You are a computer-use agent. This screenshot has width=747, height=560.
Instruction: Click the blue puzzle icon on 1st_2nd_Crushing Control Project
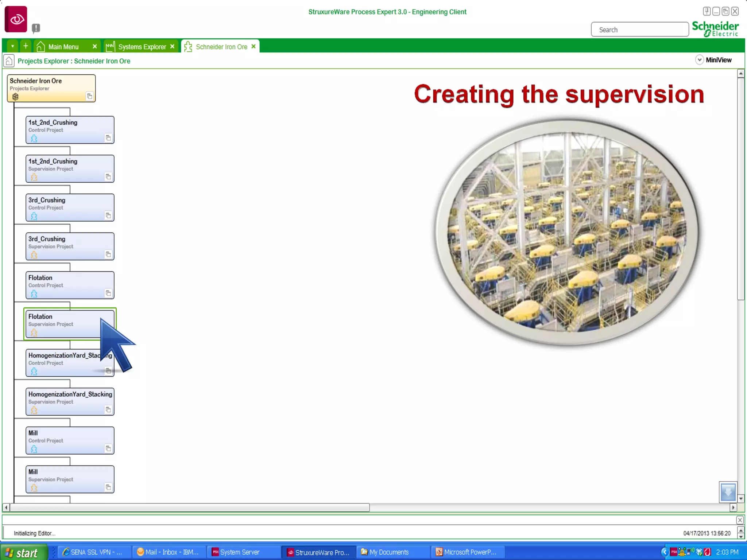pyautogui.click(x=34, y=139)
